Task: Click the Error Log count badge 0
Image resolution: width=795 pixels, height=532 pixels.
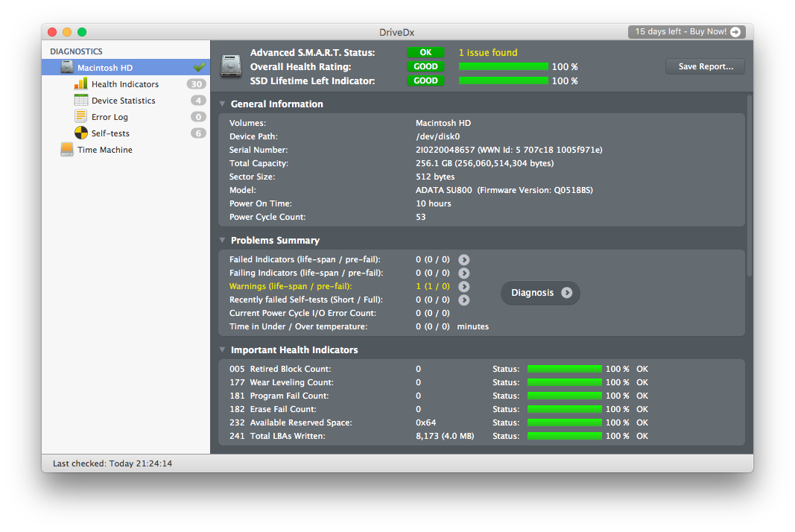Action: tap(198, 117)
